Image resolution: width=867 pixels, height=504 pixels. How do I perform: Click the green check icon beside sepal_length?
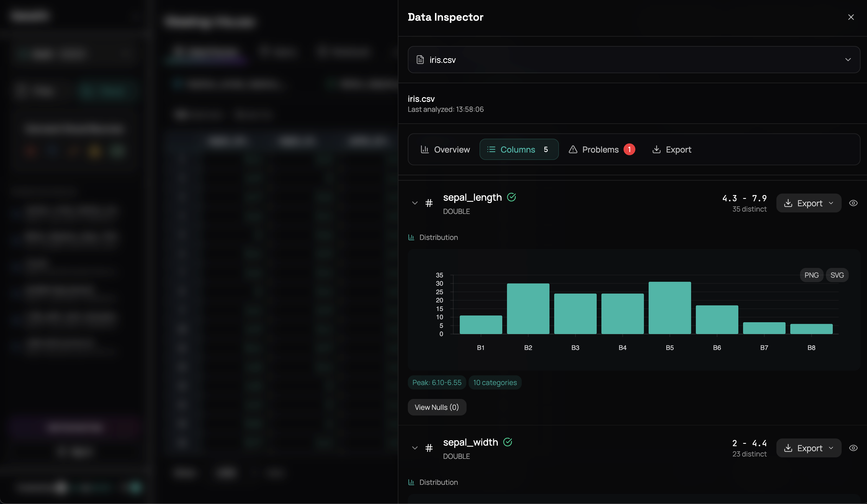tap(511, 197)
